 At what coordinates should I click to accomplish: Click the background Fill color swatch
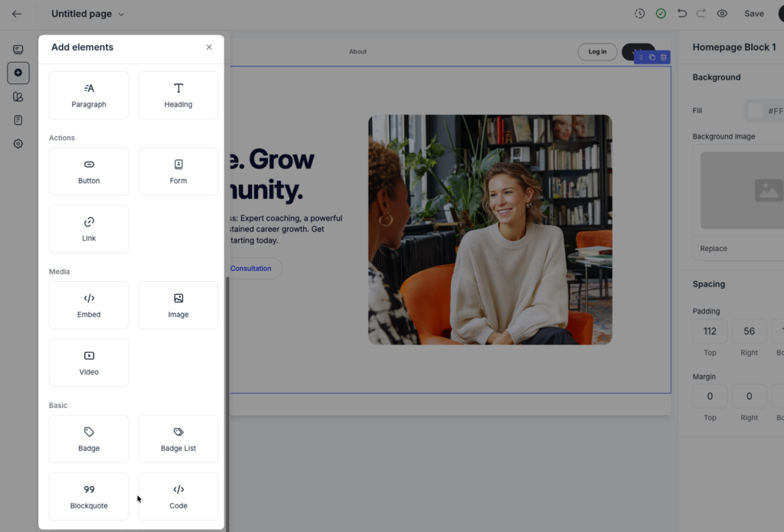756,110
